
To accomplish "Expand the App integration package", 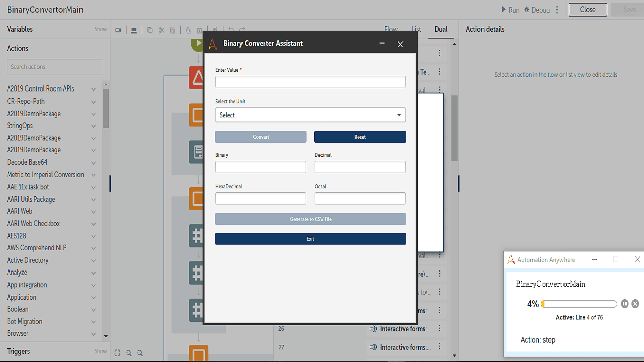I will [93, 285].
